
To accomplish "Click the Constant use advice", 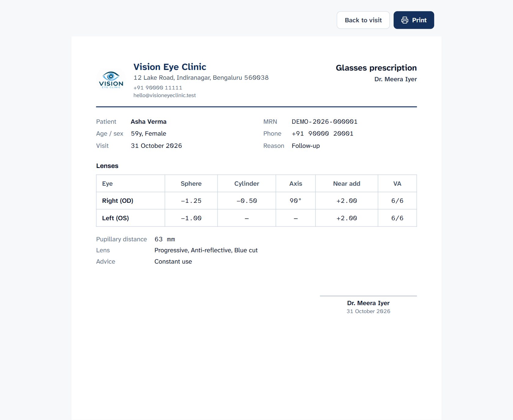I will pos(173,261).
